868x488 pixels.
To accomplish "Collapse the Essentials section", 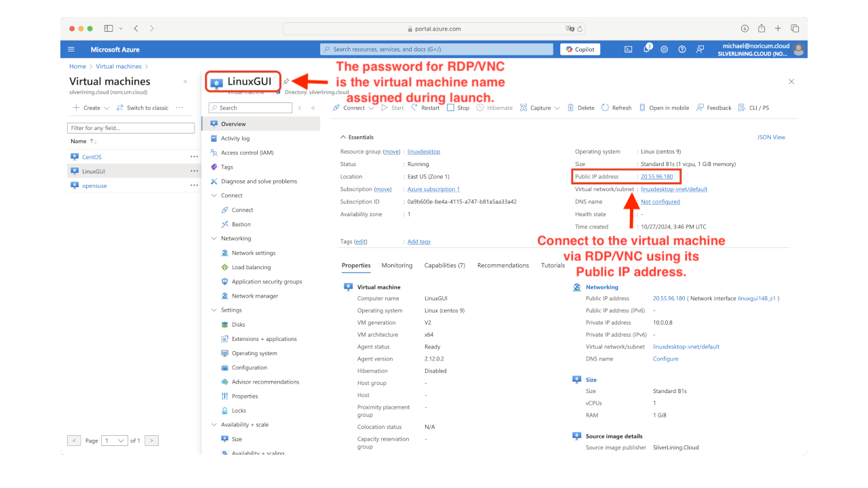I will (x=343, y=137).
